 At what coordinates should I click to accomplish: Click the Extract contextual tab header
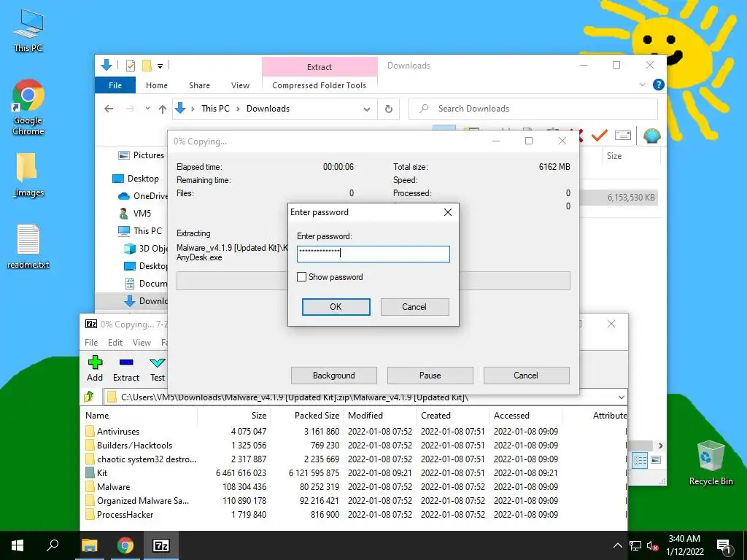click(x=320, y=66)
